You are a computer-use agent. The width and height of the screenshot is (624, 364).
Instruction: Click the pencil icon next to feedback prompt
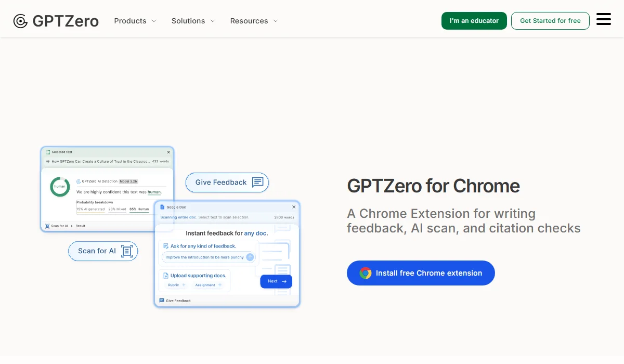165,246
